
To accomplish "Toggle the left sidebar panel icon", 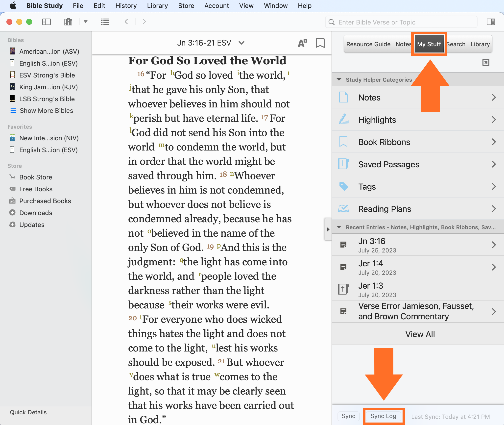I will [x=46, y=22].
